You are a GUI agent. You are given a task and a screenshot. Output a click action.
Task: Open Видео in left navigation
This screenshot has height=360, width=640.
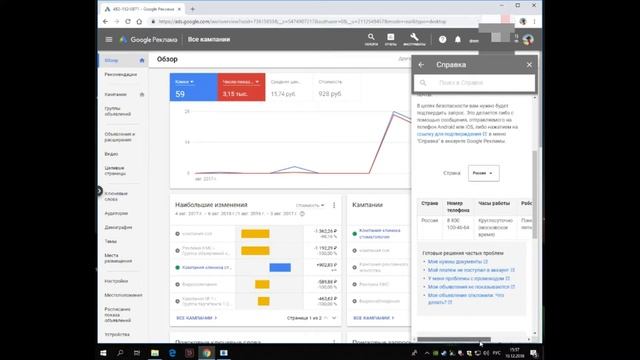click(111, 154)
